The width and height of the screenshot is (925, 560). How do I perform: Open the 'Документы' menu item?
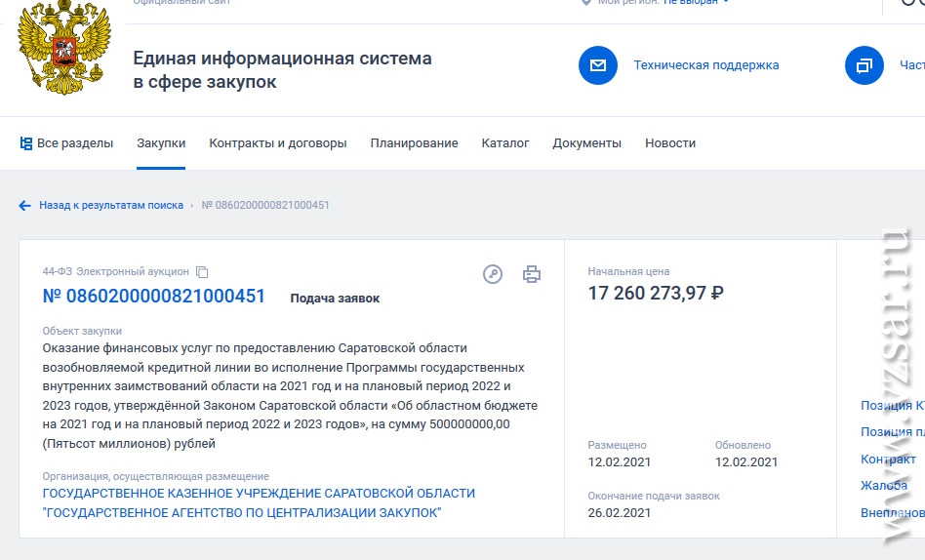coord(587,143)
